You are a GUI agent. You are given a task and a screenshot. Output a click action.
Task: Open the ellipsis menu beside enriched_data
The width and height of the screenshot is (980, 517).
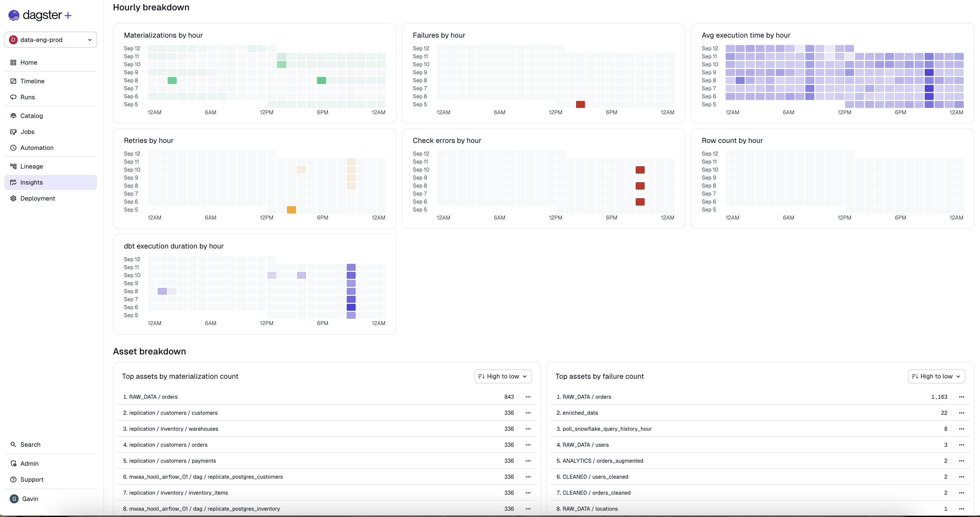point(962,413)
